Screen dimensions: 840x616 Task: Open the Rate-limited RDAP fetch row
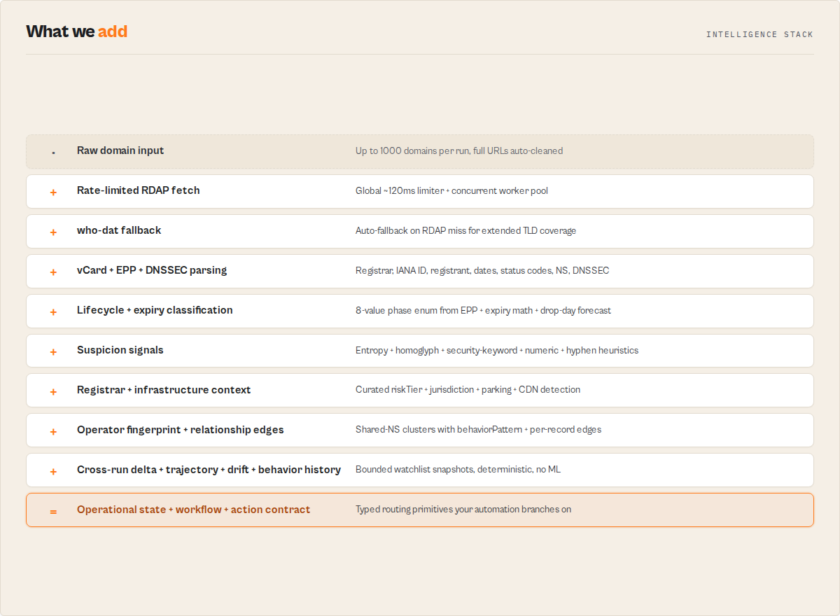pyautogui.click(x=420, y=191)
